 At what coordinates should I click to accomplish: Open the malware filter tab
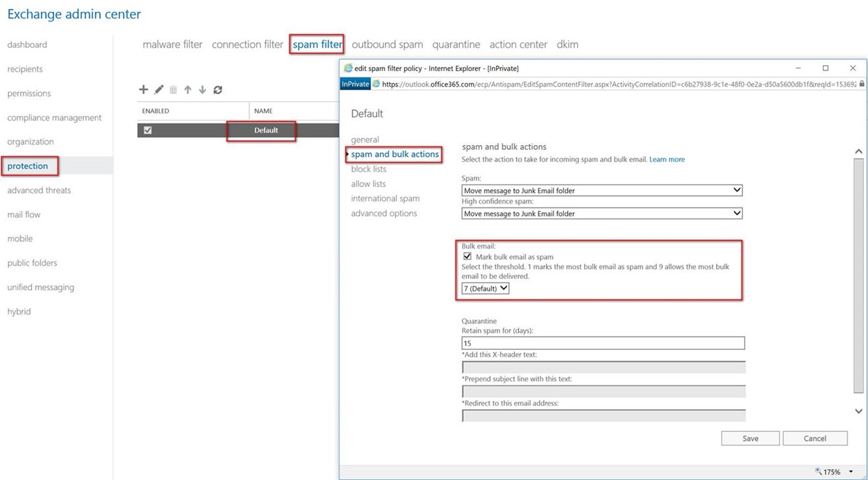(x=172, y=45)
